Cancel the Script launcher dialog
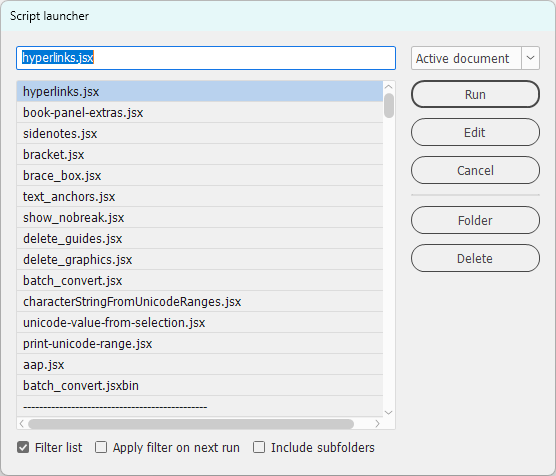 (475, 170)
